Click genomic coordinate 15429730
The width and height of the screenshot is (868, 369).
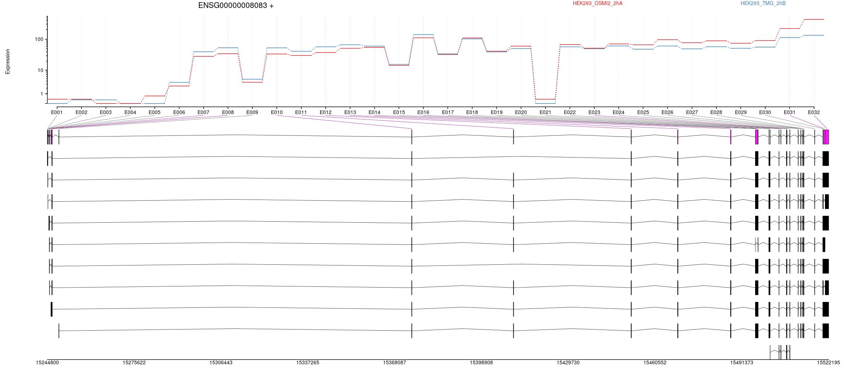tap(568, 362)
